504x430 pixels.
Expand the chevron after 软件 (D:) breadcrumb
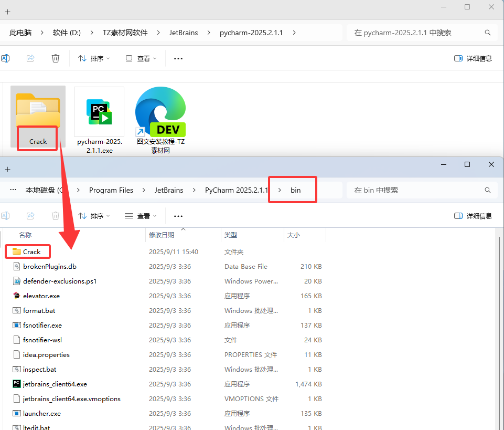92,33
